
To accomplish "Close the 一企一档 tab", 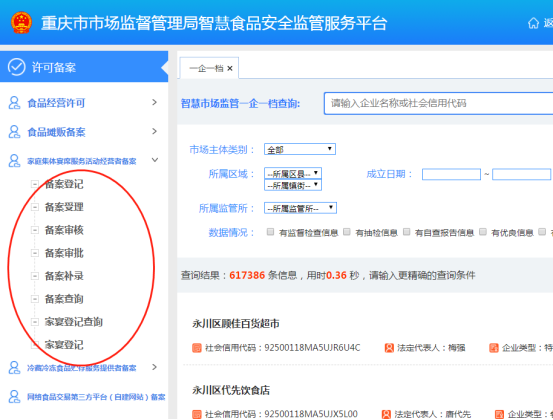I will pyautogui.click(x=230, y=68).
